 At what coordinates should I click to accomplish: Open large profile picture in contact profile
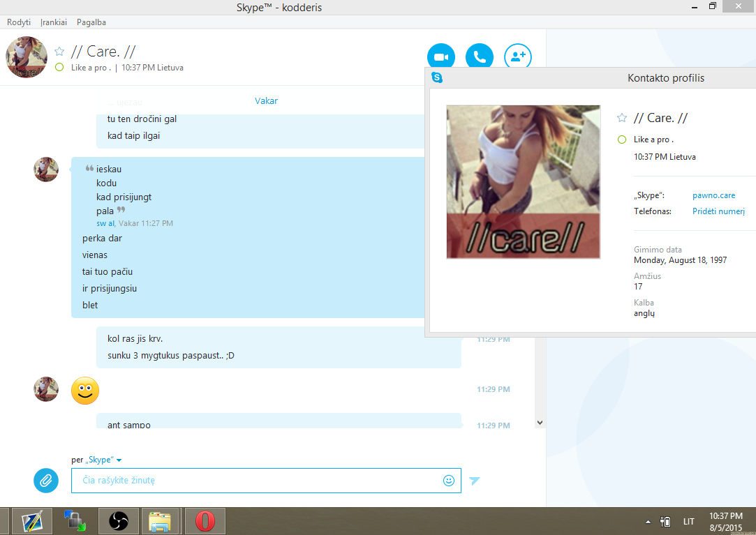(523, 182)
